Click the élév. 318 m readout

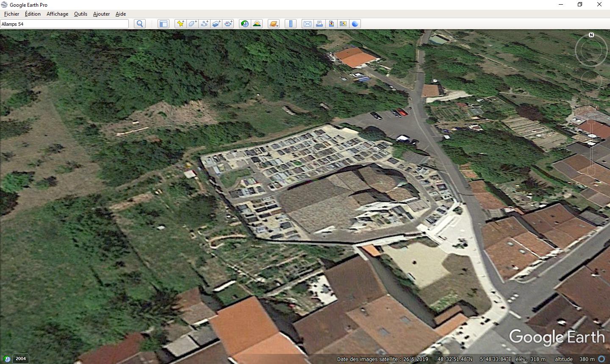pyautogui.click(x=530, y=359)
